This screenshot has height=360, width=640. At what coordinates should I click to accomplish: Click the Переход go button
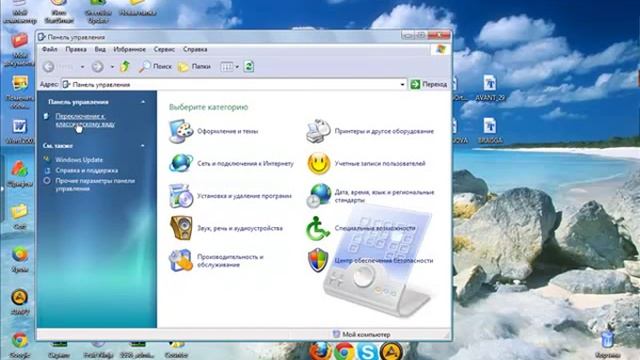429,84
